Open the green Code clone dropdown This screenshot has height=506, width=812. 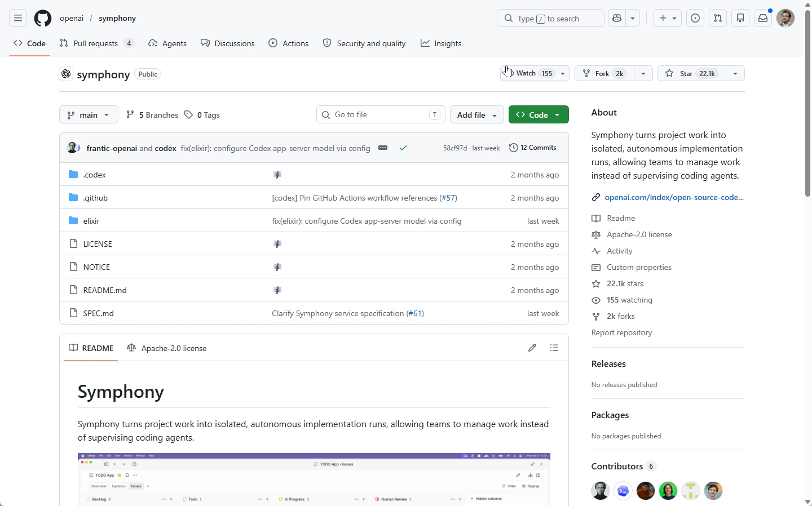539,114
